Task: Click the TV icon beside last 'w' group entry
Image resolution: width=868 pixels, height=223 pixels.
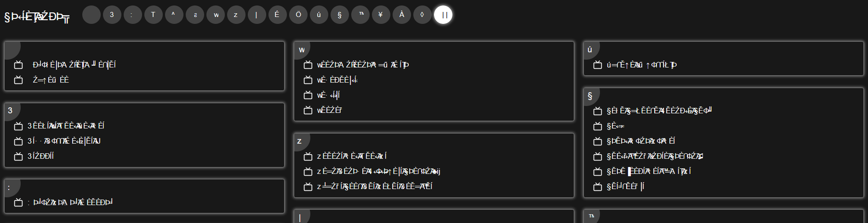Action: pyautogui.click(x=308, y=111)
